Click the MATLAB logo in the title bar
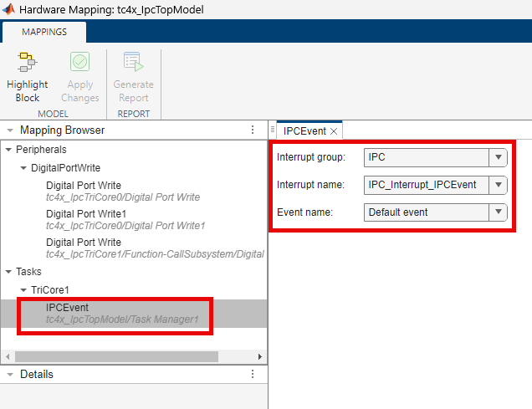This screenshot has height=409, width=532. [9, 9]
